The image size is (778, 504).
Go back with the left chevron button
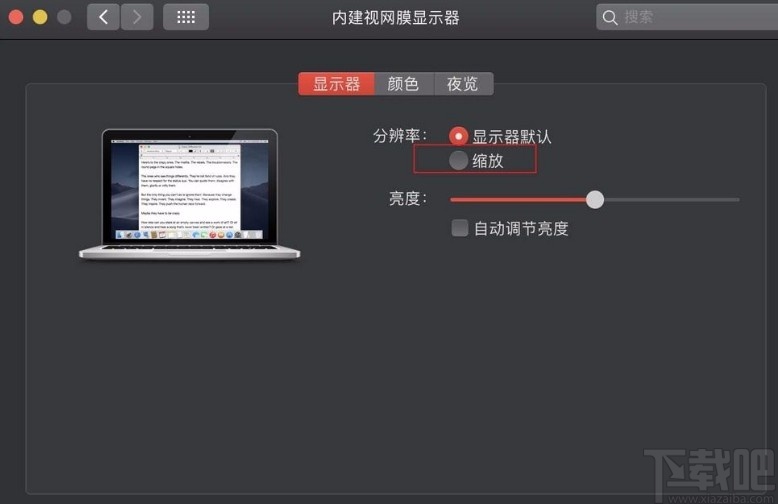click(103, 17)
